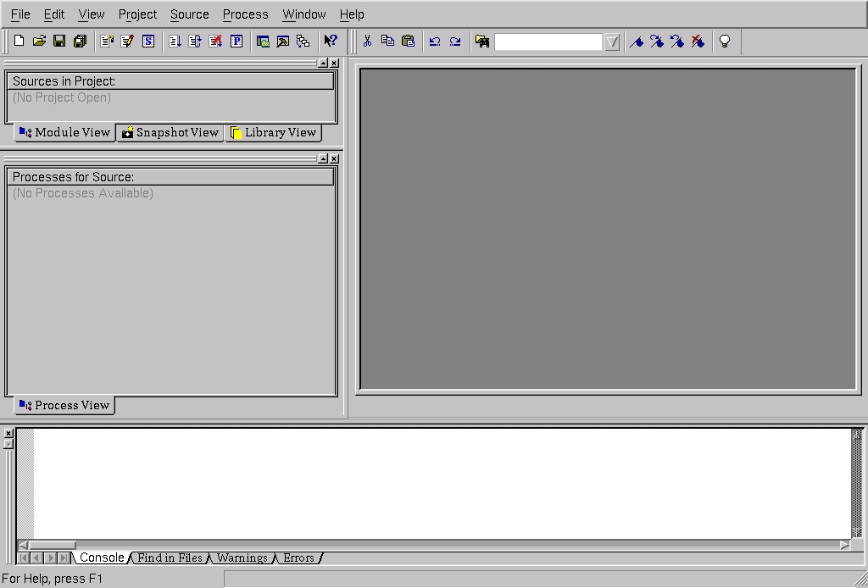Viewport: 868px width, 588px height.
Task: Click the search text input field
Action: 548,42
